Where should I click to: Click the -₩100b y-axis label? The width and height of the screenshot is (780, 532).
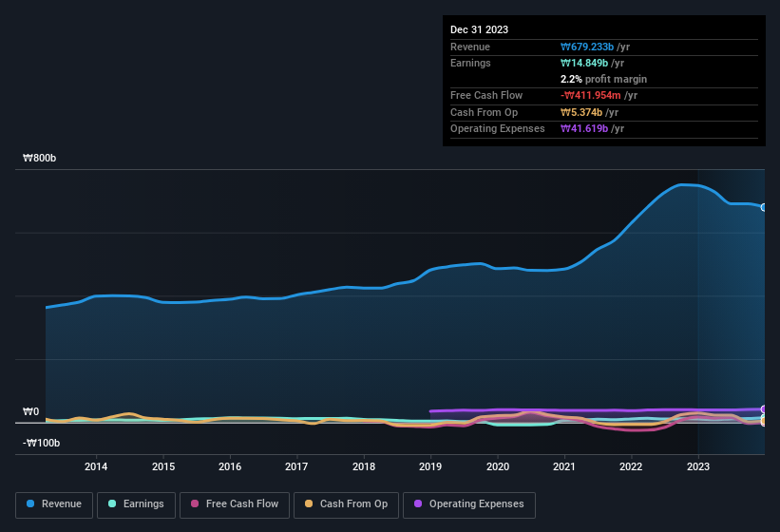coord(41,443)
